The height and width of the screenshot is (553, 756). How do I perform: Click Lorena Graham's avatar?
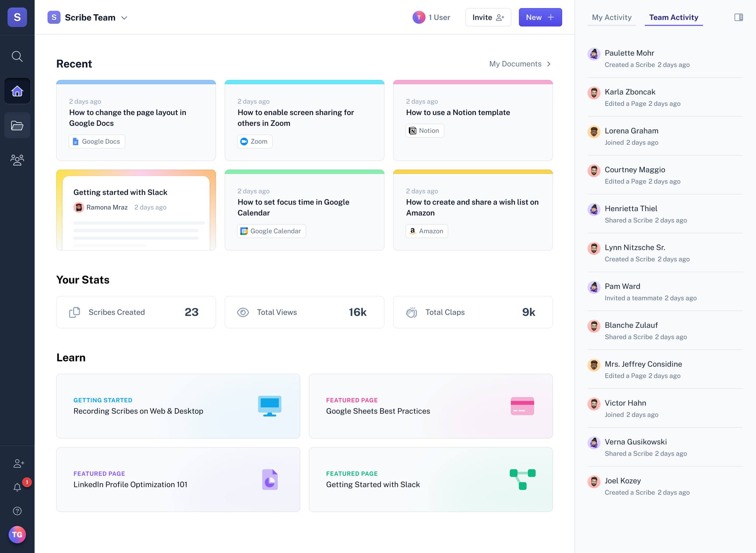click(594, 132)
